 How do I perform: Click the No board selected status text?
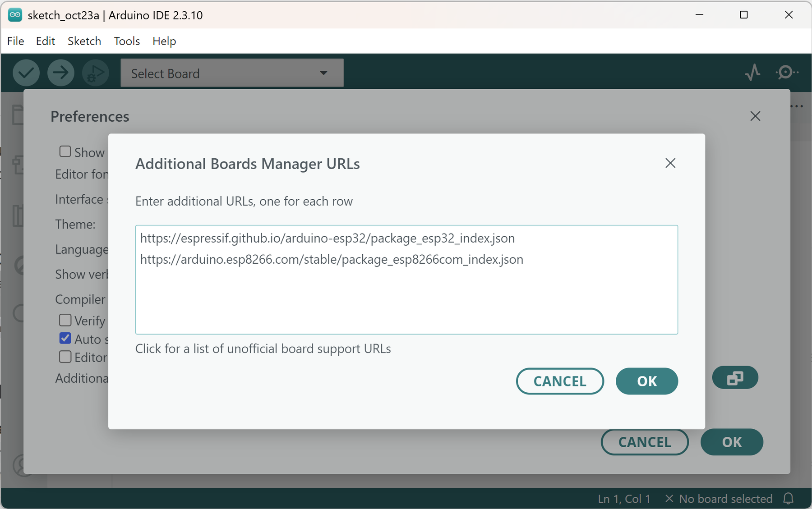point(719,499)
